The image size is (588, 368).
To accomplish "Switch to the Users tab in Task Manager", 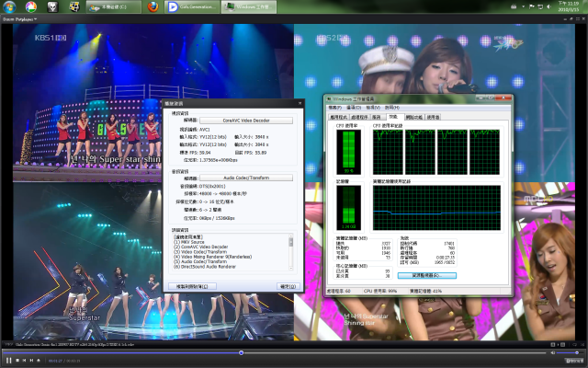I will pos(433,117).
